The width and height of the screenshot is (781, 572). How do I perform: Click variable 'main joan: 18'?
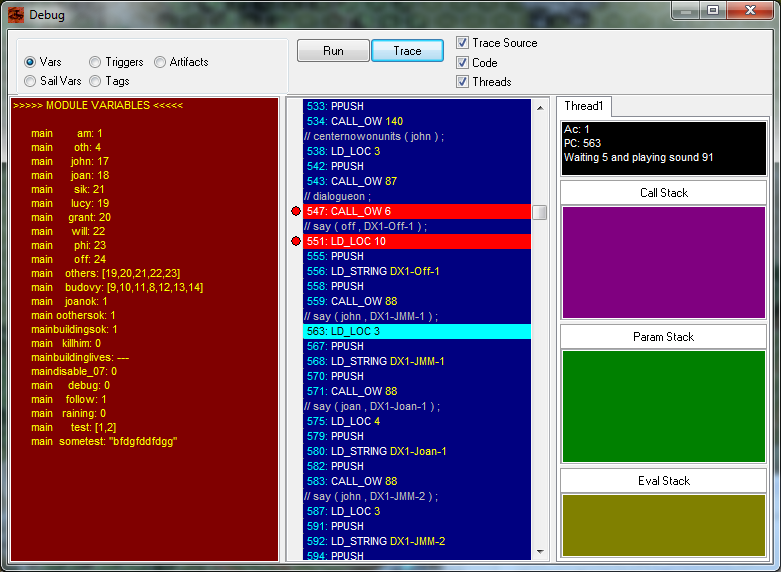(x=70, y=175)
